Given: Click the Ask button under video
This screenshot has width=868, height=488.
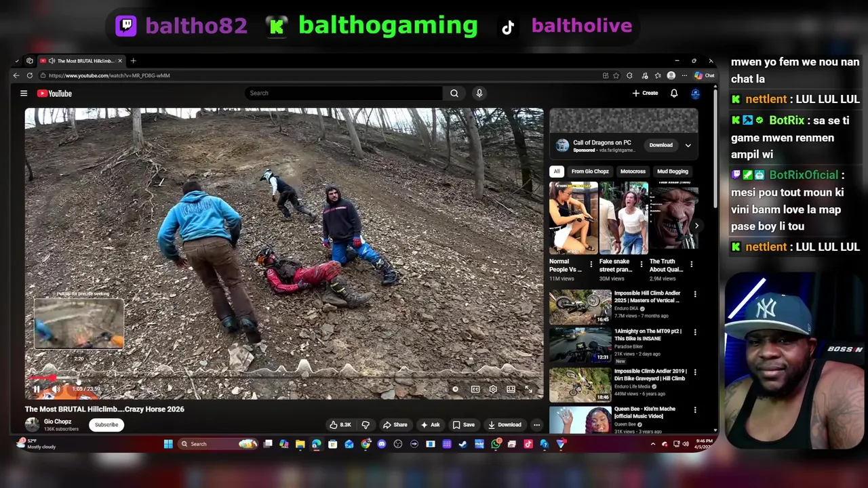Looking at the screenshot, I should (x=430, y=425).
